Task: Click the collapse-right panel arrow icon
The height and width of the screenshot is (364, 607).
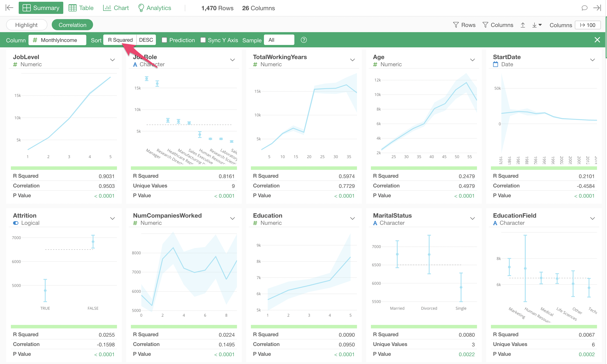Action: pyautogui.click(x=597, y=8)
